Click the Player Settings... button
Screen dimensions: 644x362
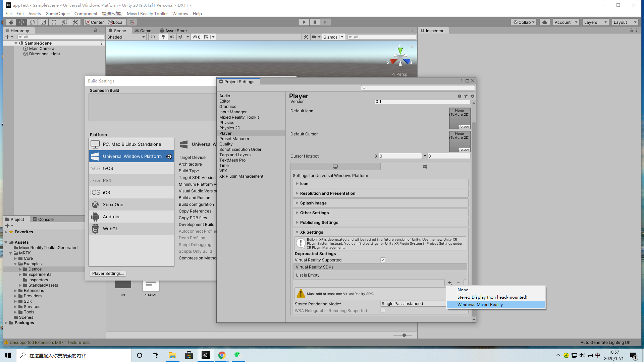coord(108,273)
